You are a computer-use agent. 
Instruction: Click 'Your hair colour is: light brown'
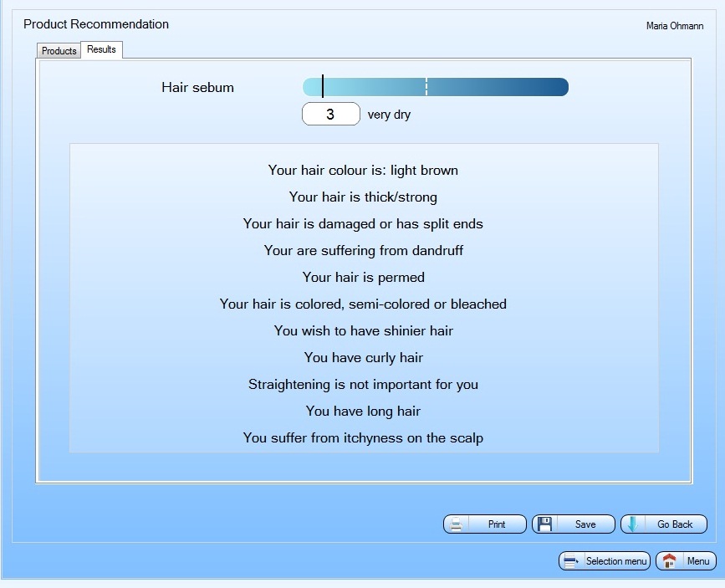(363, 171)
